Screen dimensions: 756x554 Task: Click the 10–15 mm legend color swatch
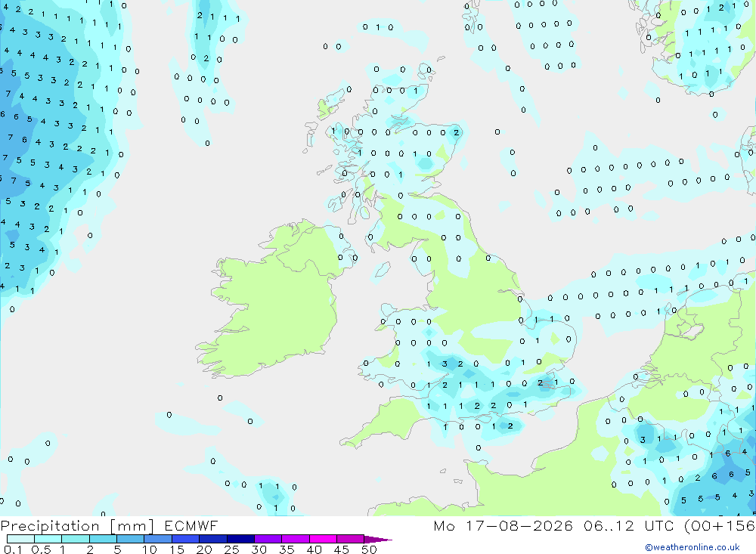click(158, 539)
